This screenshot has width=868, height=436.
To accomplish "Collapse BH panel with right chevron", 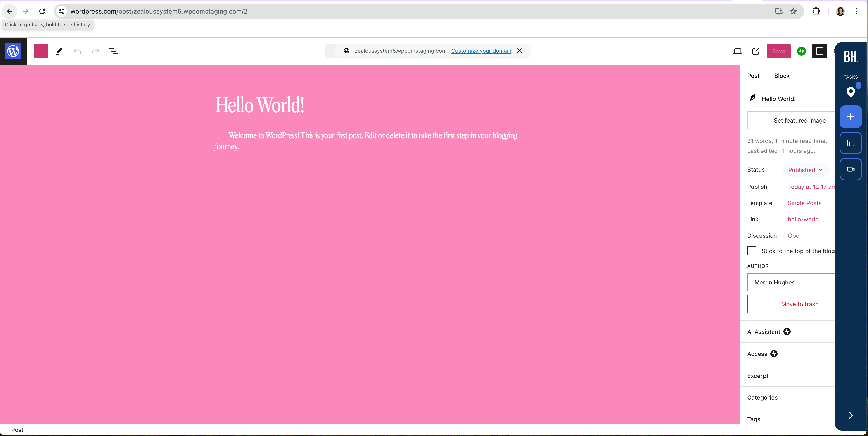I will [851, 415].
